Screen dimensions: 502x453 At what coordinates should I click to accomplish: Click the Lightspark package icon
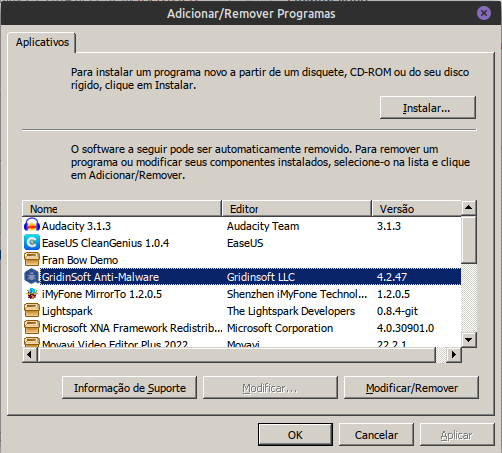32,311
